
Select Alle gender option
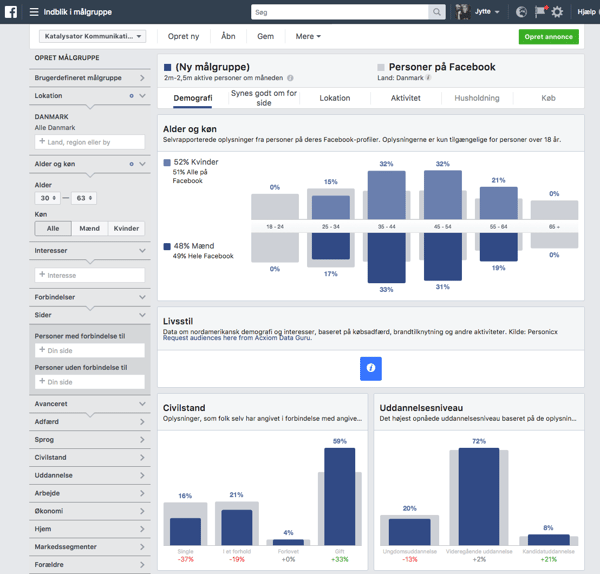[x=53, y=228]
